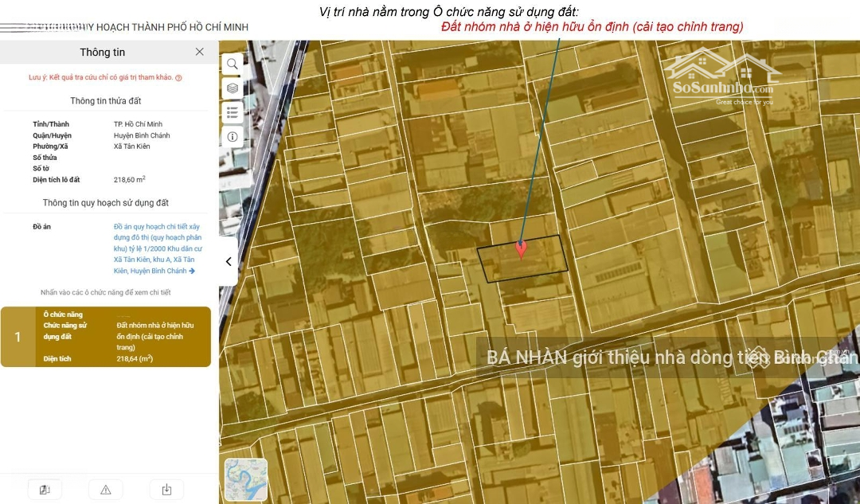The width and height of the screenshot is (860, 504).
Task: Switch basemap using the map thumbnail
Action: (x=246, y=479)
